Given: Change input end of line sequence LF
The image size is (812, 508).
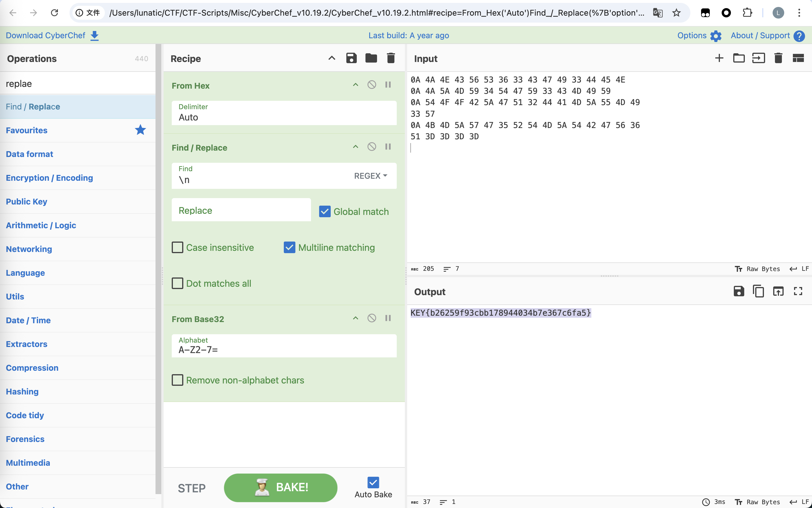Looking at the screenshot, I should (800, 269).
